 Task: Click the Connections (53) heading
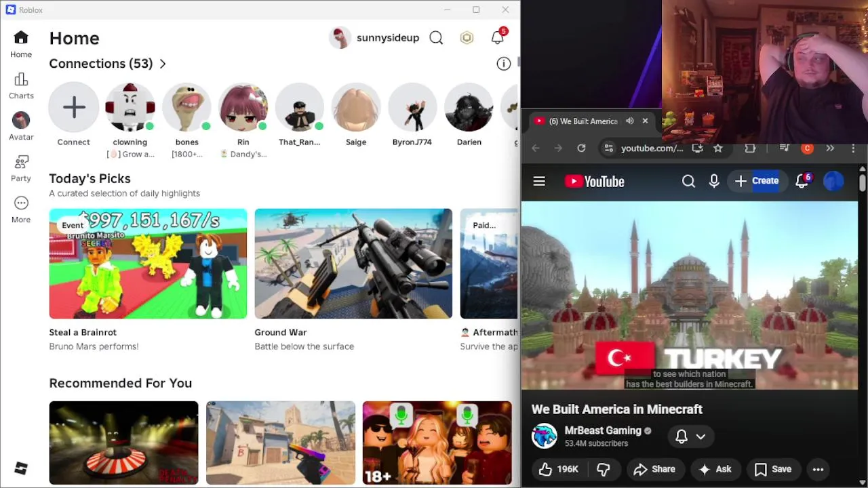100,64
